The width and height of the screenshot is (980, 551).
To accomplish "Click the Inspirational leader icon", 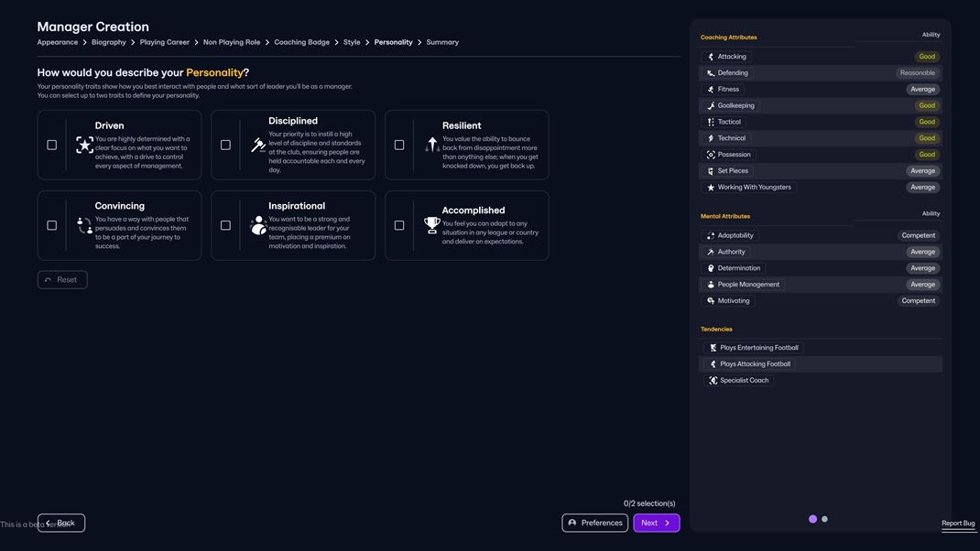I will coord(258,225).
